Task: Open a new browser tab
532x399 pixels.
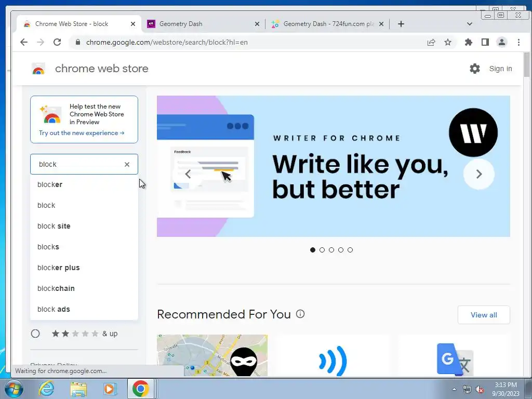Action: pyautogui.click(x=401, y=24)
